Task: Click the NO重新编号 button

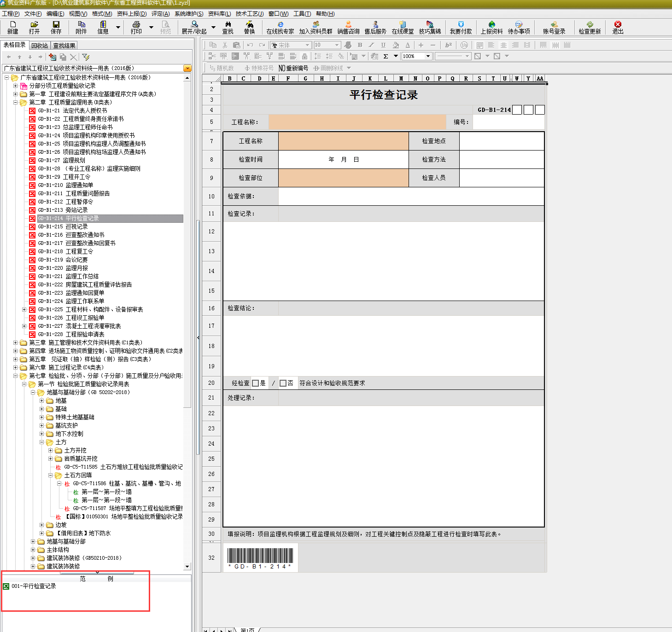Action: click(293, 68)
